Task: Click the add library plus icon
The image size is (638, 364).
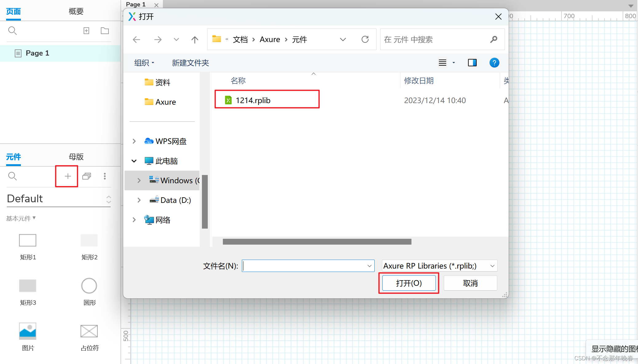Action: coord(68,176)
